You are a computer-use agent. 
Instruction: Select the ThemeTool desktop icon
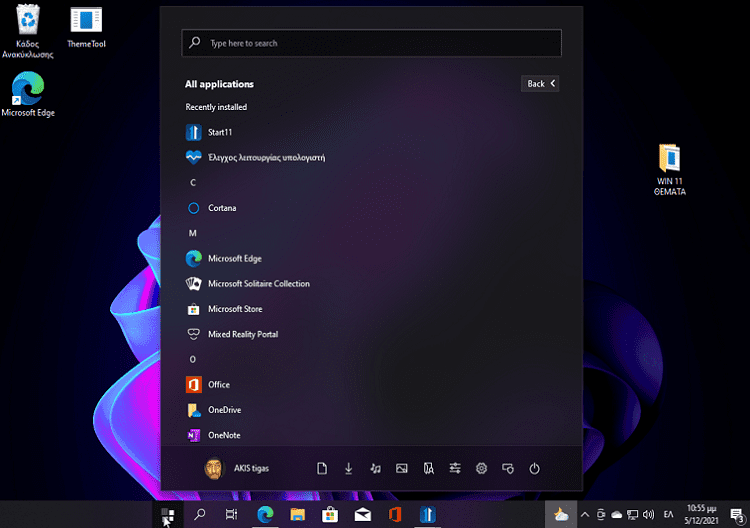coord(86,27)
